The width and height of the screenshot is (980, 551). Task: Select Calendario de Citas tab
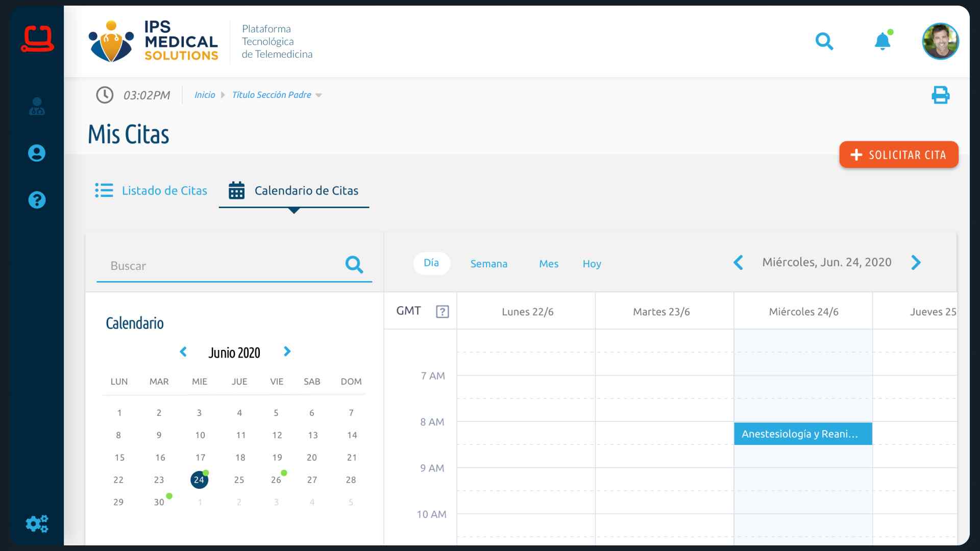(294, 190)
